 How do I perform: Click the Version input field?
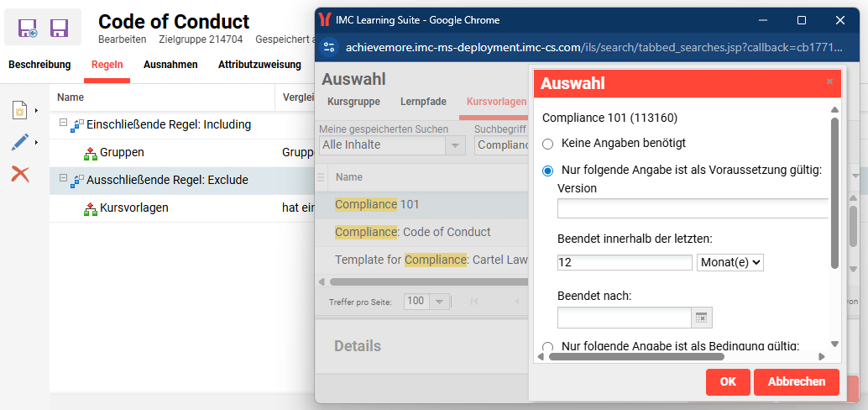[x=693, y=208]
